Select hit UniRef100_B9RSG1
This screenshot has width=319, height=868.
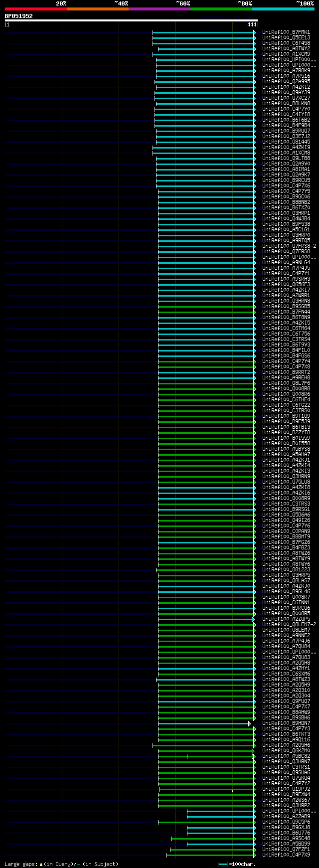coord(286,510)
